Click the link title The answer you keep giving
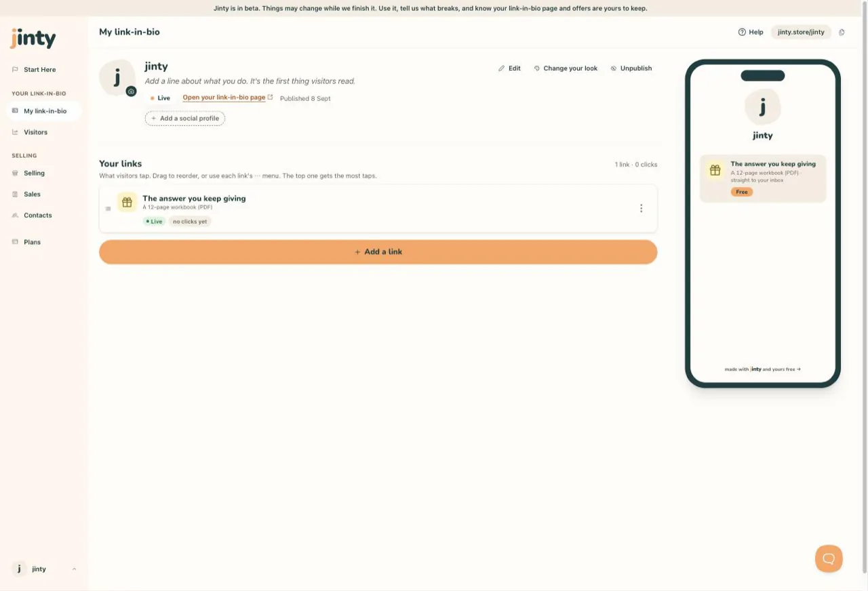 click(194, 199)
